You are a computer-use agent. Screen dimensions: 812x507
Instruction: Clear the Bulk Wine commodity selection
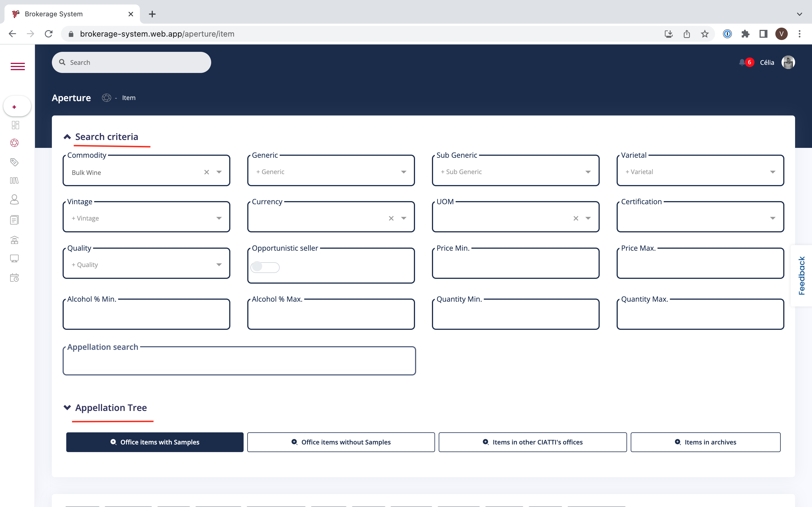207,172
